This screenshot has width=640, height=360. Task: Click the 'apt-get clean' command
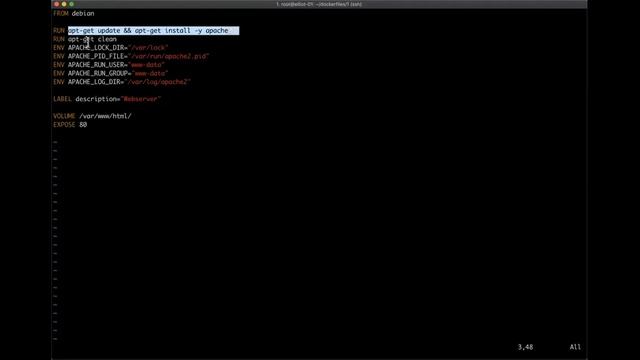coord(92,39)
